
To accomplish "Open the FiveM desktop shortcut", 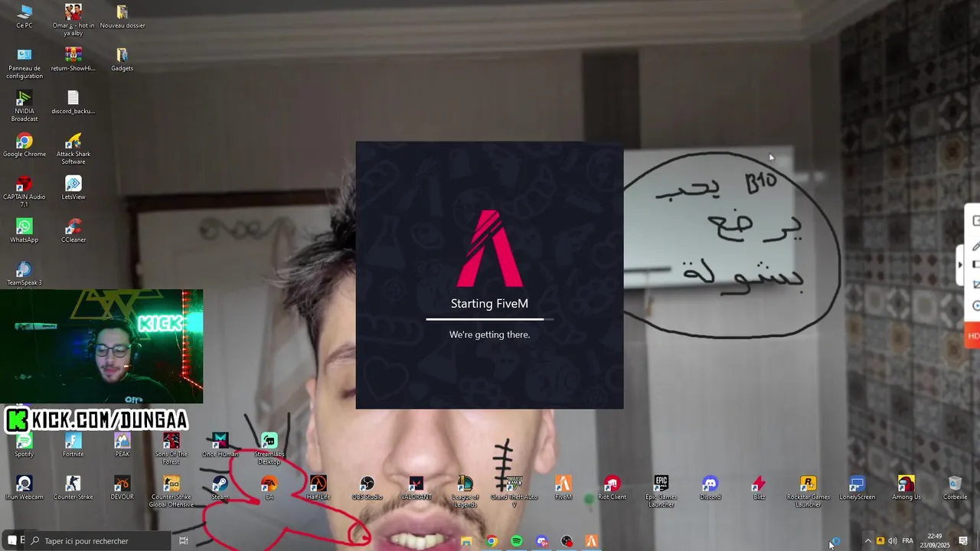I will click(x=563, y=487).
